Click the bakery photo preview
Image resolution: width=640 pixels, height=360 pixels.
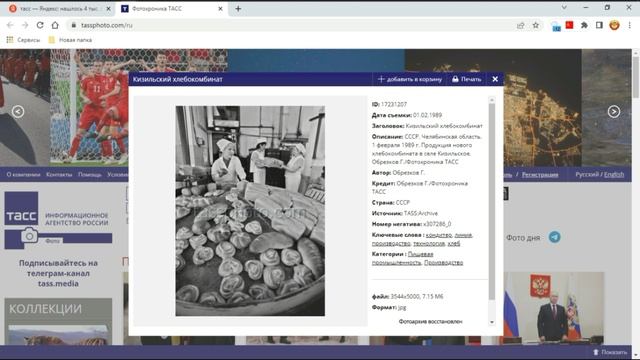pos(250,211)
